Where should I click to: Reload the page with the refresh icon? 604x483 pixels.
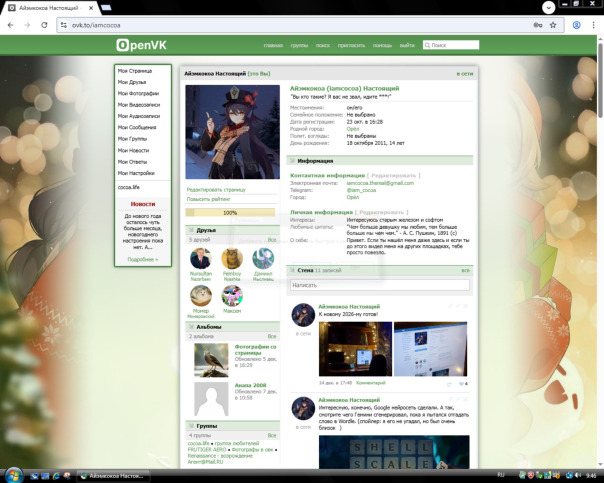tap(44, 25)
